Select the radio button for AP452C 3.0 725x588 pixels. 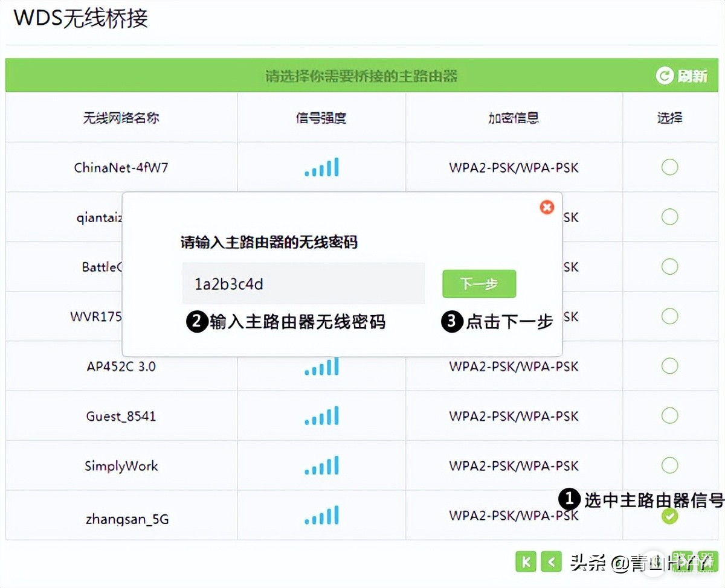coord(669,366)
